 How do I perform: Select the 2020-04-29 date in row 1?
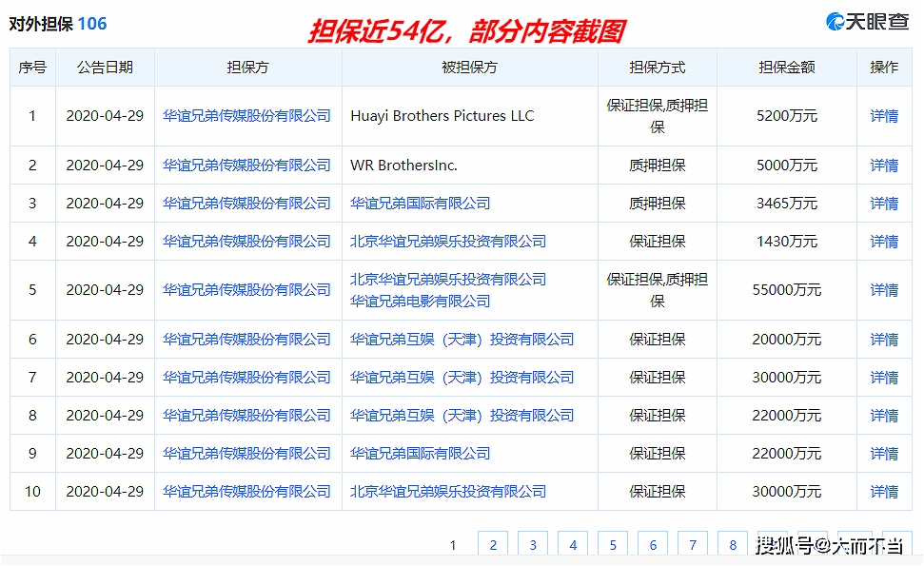(x=105, y=116)
